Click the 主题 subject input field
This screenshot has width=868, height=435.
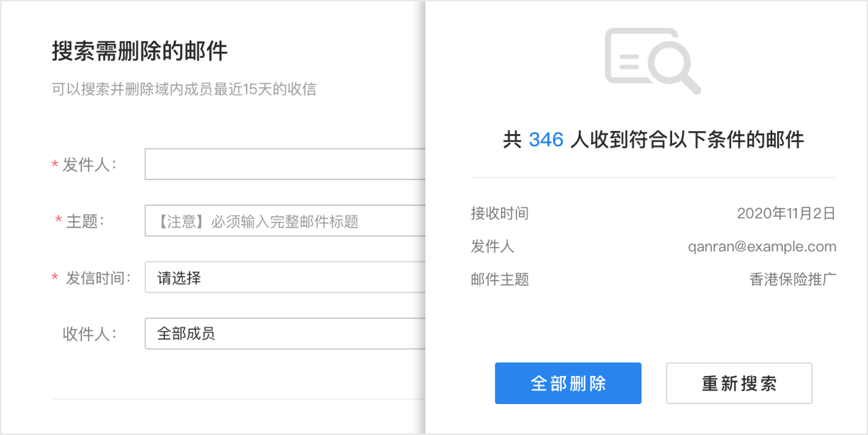(285, 221)
